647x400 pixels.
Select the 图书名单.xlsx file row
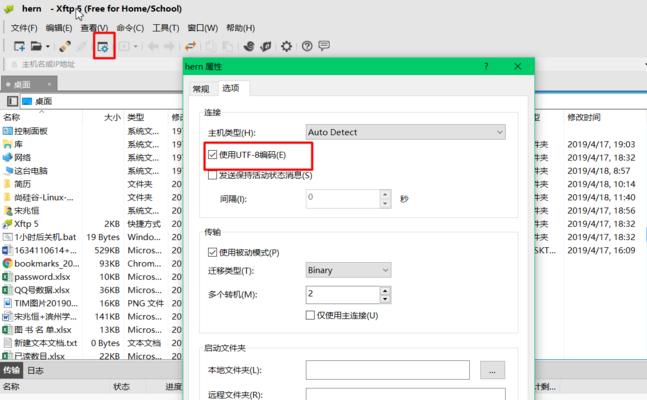click(91, 329)
